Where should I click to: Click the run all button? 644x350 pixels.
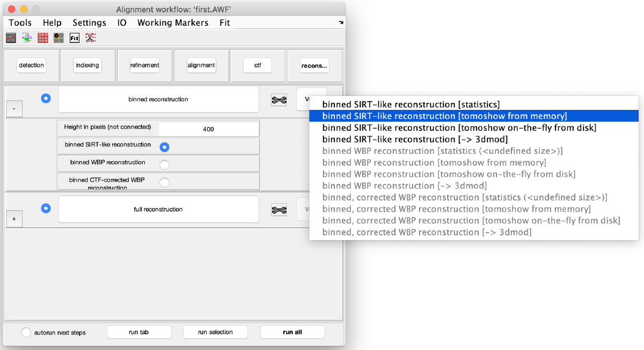(292, 332)
